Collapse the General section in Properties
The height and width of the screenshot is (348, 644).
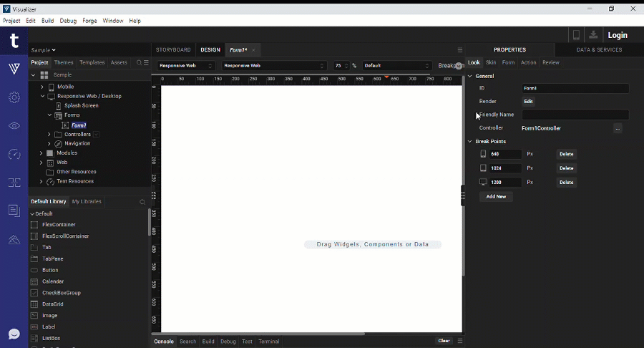tap(470, 76)
